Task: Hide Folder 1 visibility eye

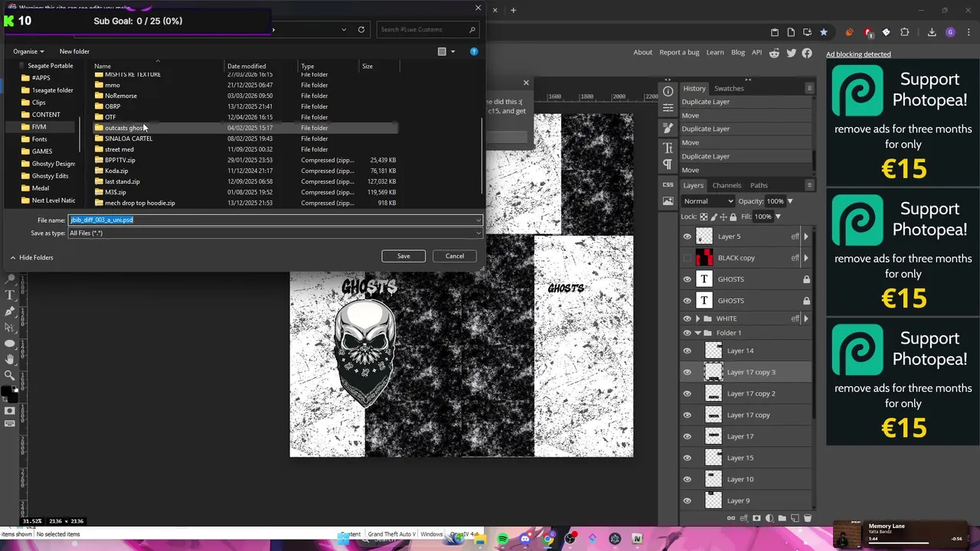Action: click(x=687, y=333)
